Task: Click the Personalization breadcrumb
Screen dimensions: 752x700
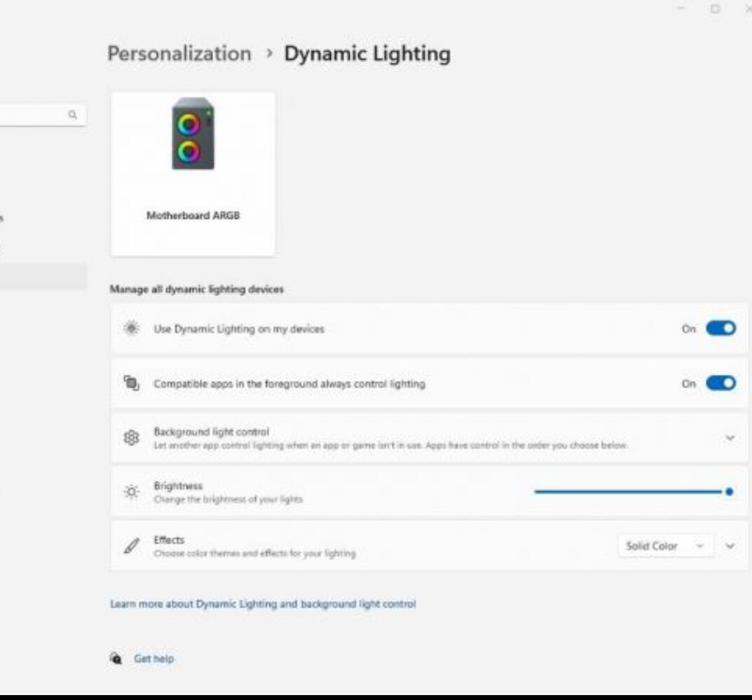Action: tap(179, 53)
